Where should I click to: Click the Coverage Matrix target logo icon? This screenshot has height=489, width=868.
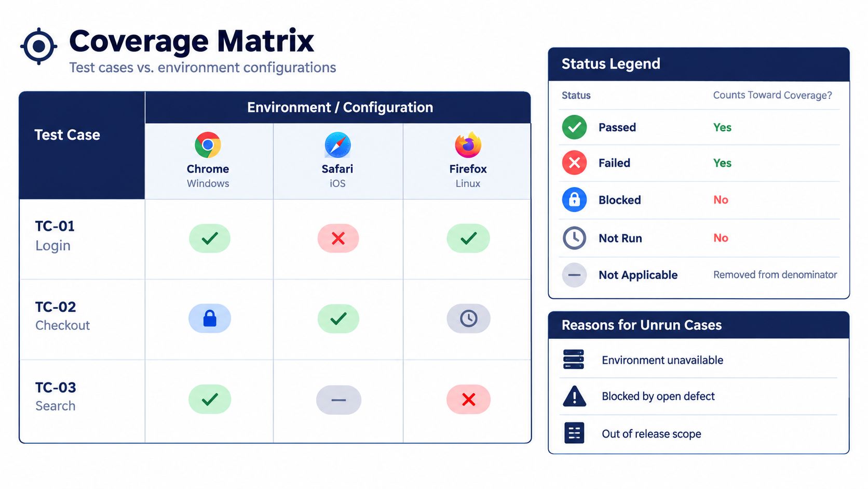38,46
